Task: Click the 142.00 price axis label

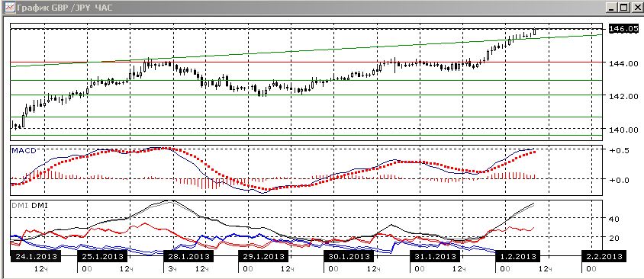Action: pos(624,96)
